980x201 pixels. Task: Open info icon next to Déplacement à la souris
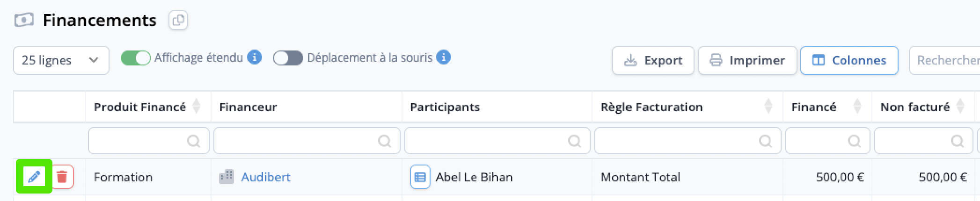point(443,57)
